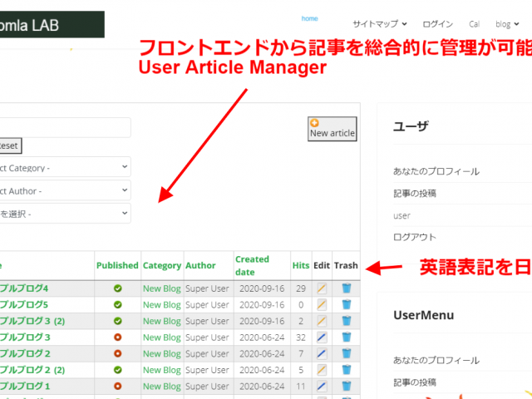
Task: Open the Cal menu item
Action: tap(475, 24)
